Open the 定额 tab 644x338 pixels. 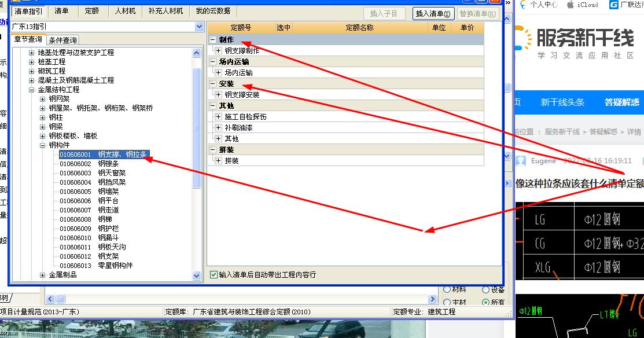91,11
